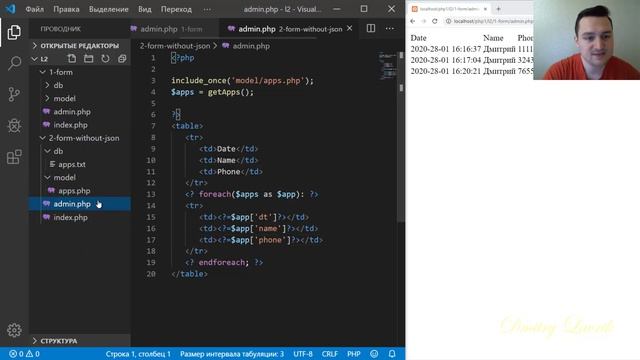Refresh the Explorer file tree
Image resolution: width=640 pixels, height=360 pixels.
click(105, 59)
